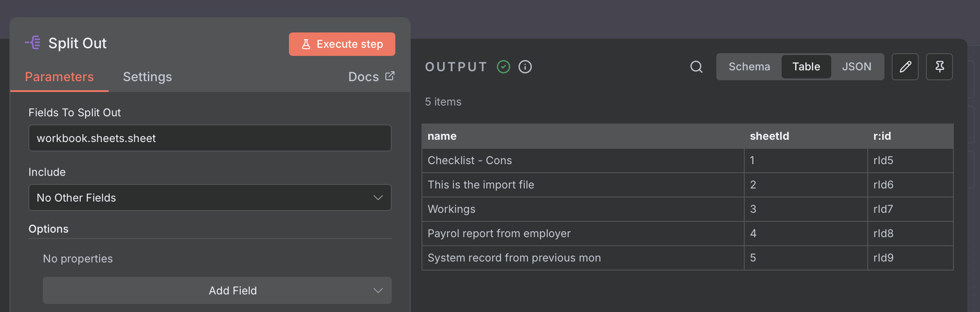
Task: Click the Split Out node icon
Action: (x=33, y=43)
